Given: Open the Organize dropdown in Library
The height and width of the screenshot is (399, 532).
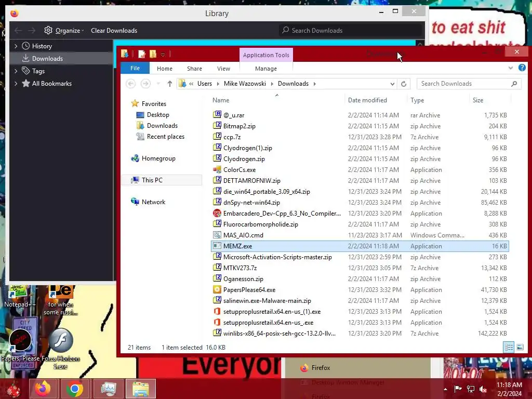Looking at the screenshot, I should click(64, 31).
